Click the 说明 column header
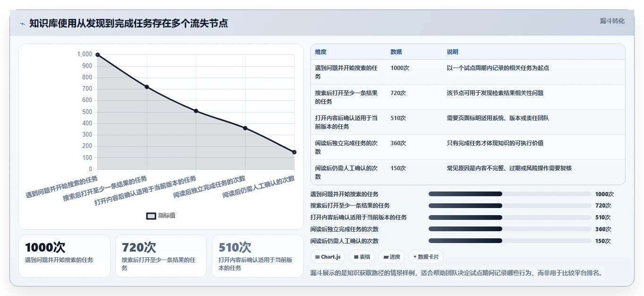644x296 pixels. point(453,52)
